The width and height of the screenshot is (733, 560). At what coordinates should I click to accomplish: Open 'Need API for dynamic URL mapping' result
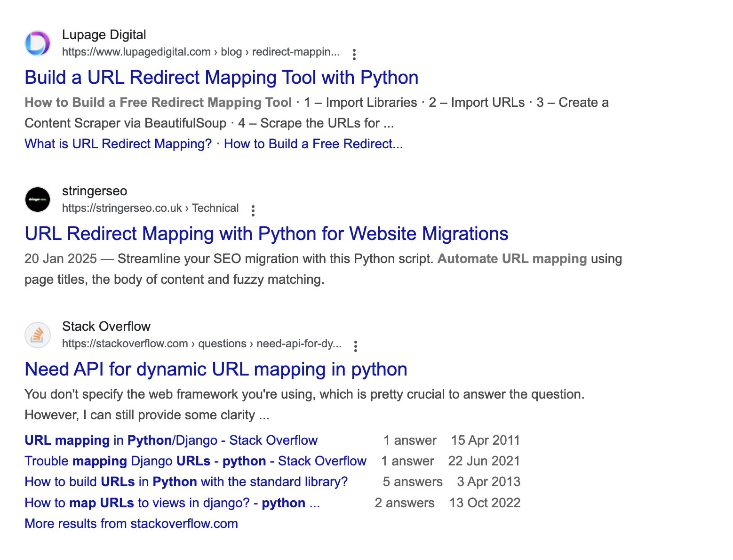[215, 369]
